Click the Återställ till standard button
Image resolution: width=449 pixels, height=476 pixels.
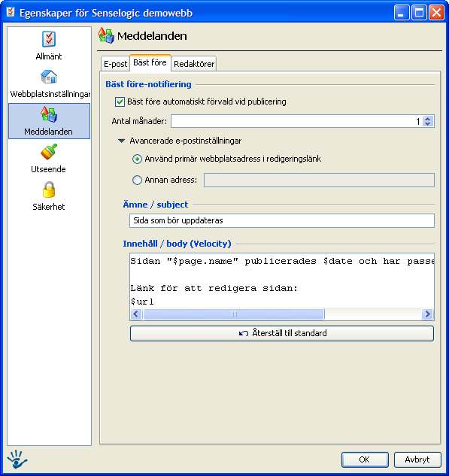click(282, 333)
